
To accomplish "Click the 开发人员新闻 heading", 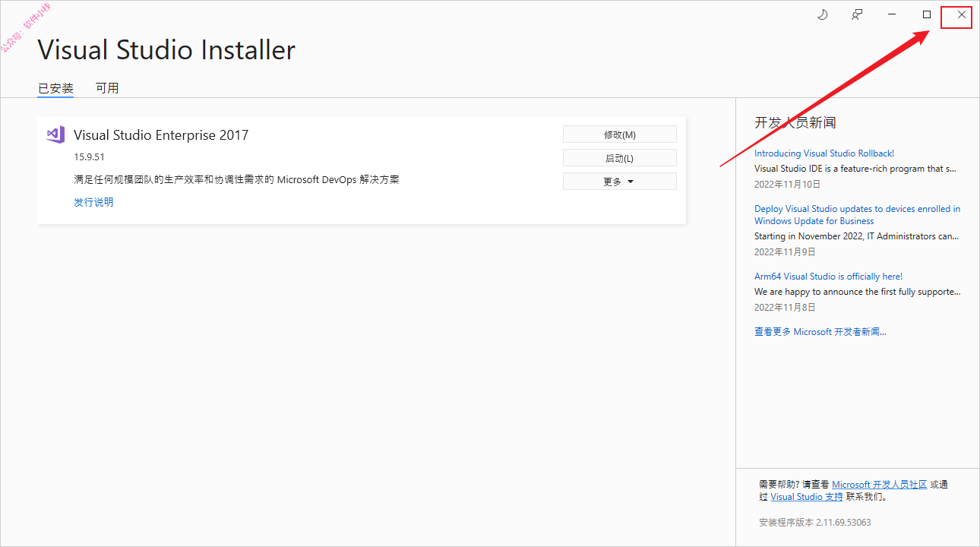I will coord(795,123).
